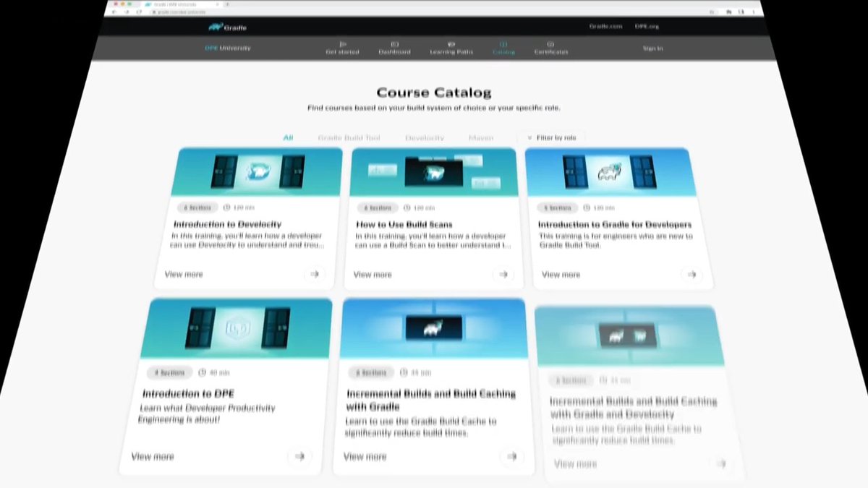The height and width of the screenshot is (488, 868).
Task: Click View more on Introduction to DPE
Action: click(153, 457)
